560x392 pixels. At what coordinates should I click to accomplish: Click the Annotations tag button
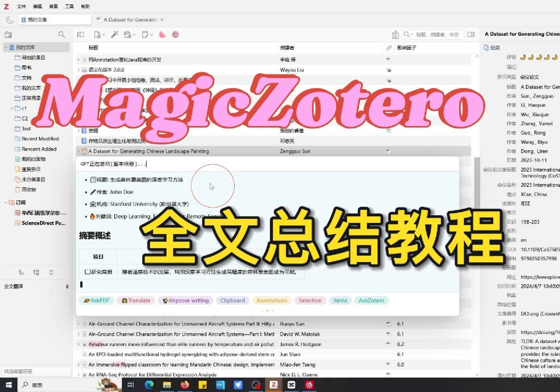click(x=272, y=301)
